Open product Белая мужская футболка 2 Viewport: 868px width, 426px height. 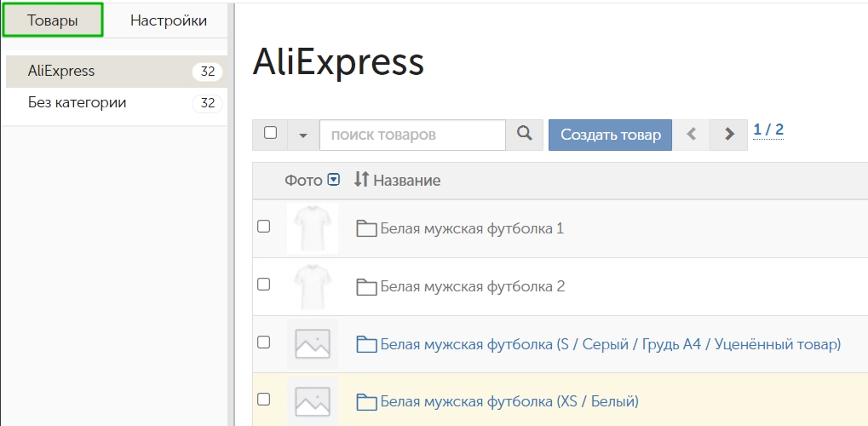pos(473,287)
